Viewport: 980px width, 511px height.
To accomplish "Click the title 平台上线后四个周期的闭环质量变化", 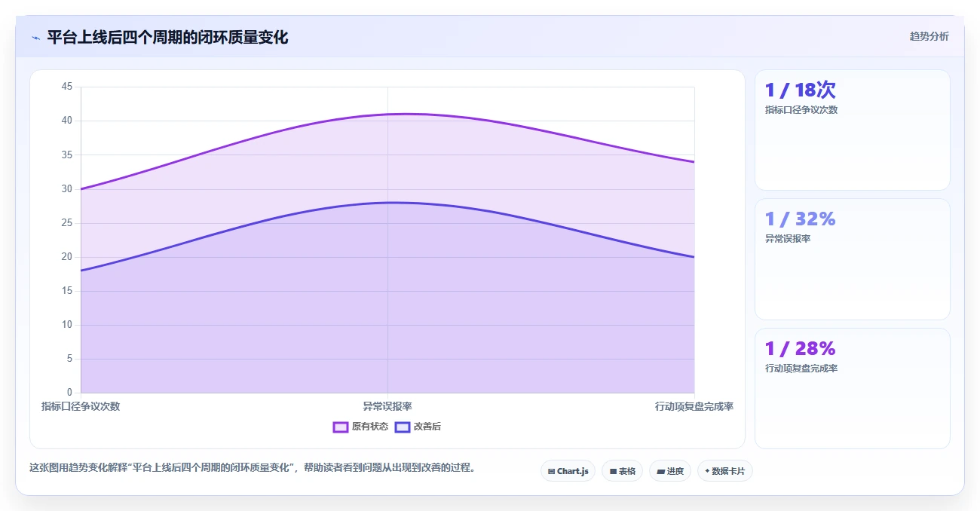I will tap(167, 37).
